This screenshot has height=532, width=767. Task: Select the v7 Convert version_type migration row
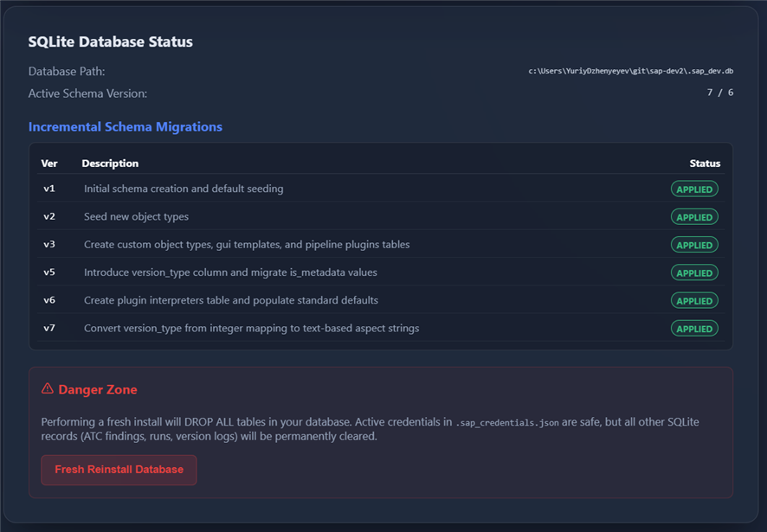pyautogui.click(x=381, y=328)
